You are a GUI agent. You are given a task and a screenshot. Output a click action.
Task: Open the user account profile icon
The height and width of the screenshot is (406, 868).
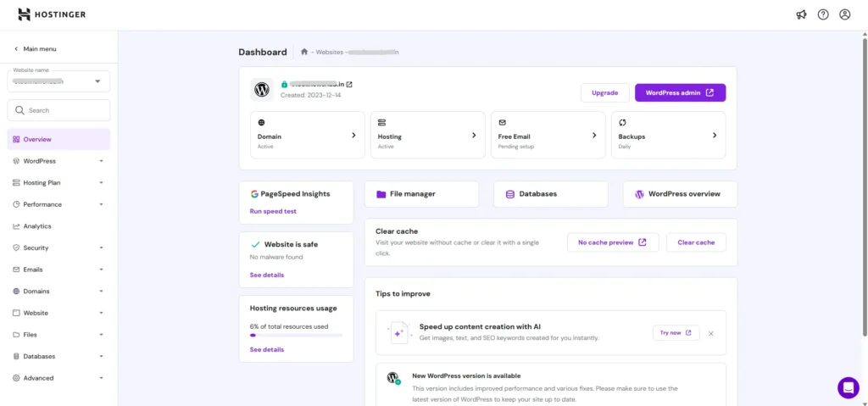pyautogui.click(x=845, y=15)
